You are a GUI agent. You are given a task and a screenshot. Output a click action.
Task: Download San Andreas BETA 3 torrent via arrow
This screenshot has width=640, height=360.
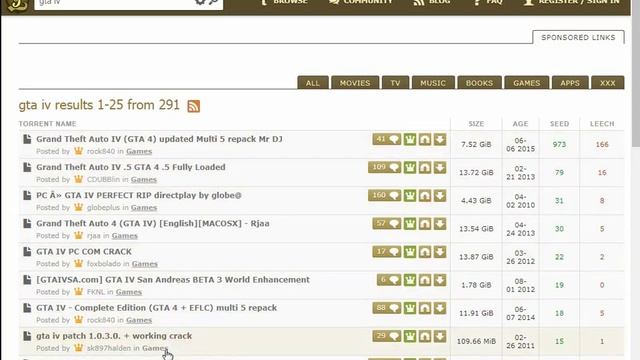click(x=440, y=280)
